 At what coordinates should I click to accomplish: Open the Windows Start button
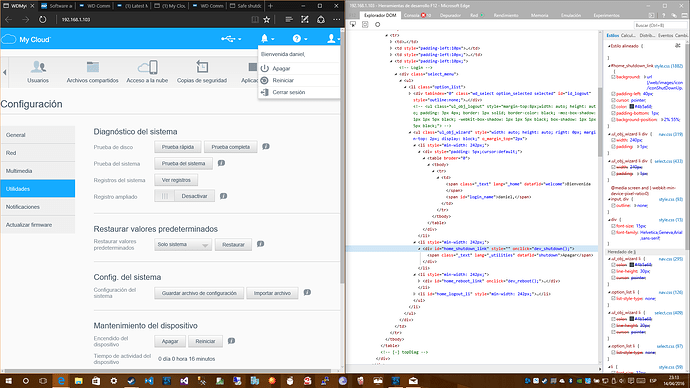click(8, 381)
